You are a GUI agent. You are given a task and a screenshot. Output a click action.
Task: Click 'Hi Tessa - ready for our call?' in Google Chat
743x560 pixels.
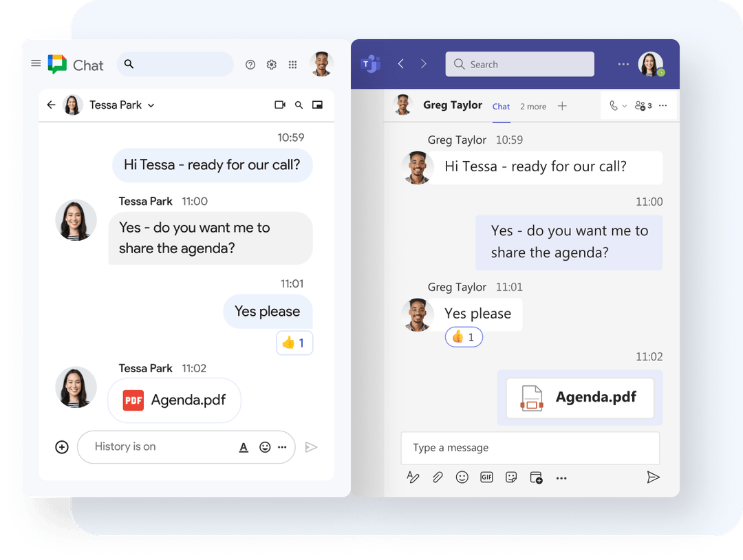[213, 165]
